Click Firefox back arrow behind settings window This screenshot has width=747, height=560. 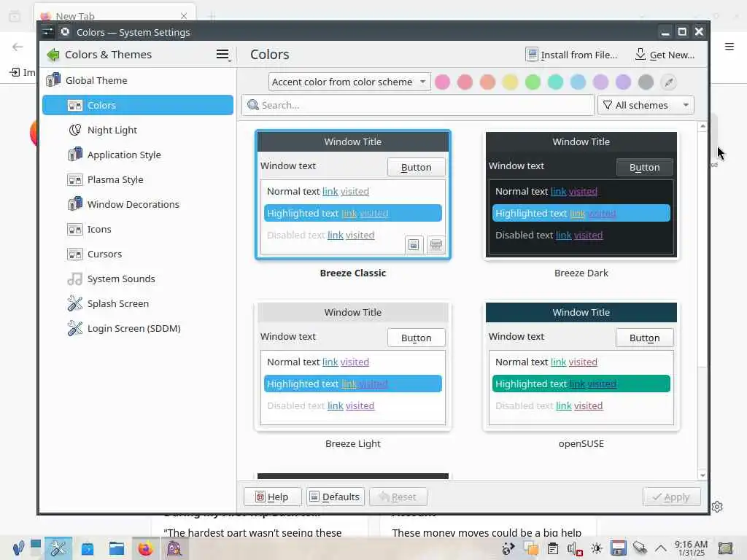(x=18, y=47)
